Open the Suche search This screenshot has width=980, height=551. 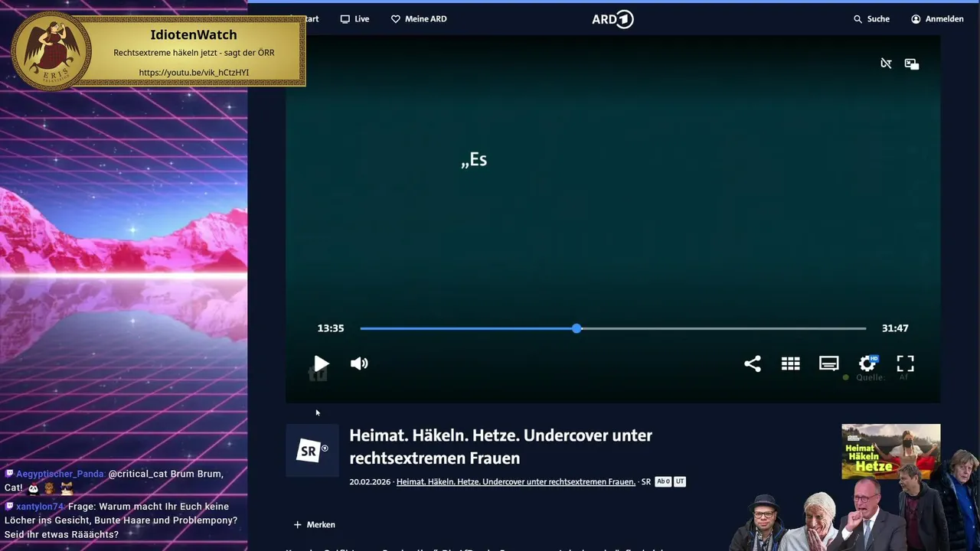pos(871,19)
